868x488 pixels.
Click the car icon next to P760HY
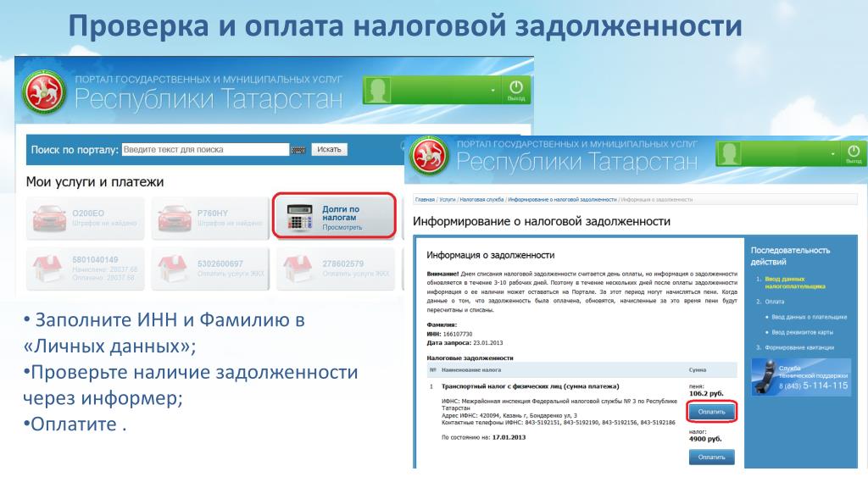pos(174,219)
